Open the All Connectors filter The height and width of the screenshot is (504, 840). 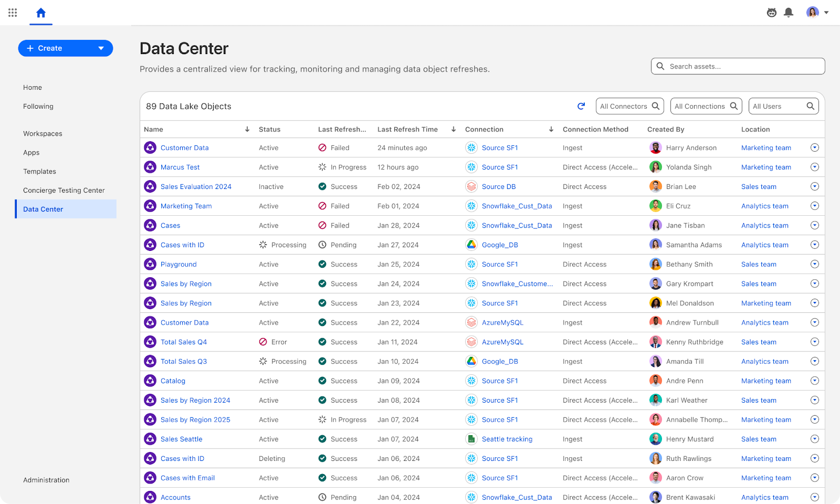click(629, 106)
